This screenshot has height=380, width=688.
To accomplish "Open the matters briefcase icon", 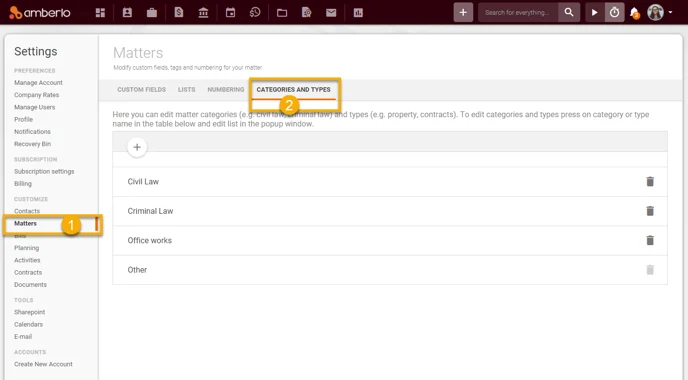I will pos(152,13).
